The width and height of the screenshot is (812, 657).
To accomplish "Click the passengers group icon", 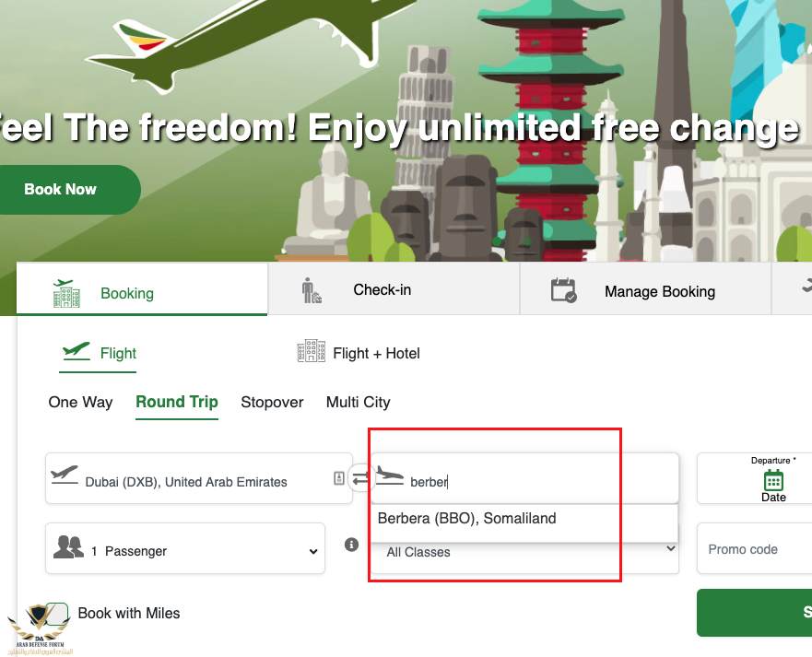I will pyautogui.click(x=69, y=547).
